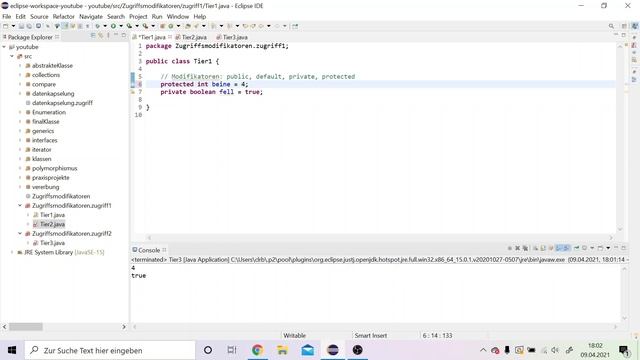
Task: Click the Package Explorer scroll left arrow
Action: [x=4, y=327]
